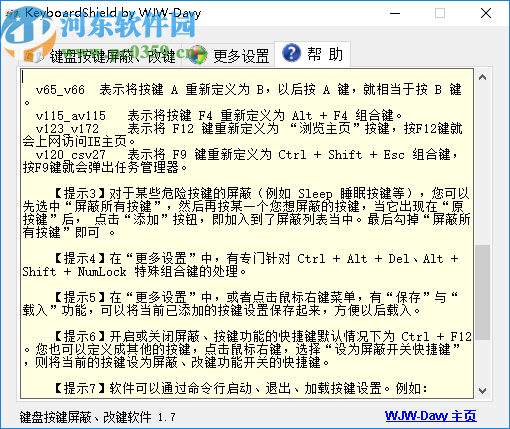Click the 【提示5】 paragraph heading
The width and height of the screenshot is (510, 429).
[x=80, y=298]
